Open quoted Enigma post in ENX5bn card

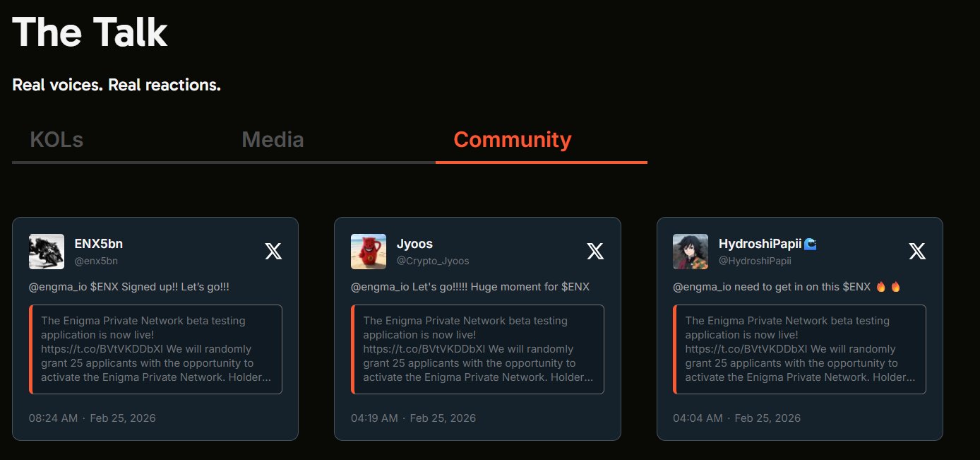coord(155,349)
